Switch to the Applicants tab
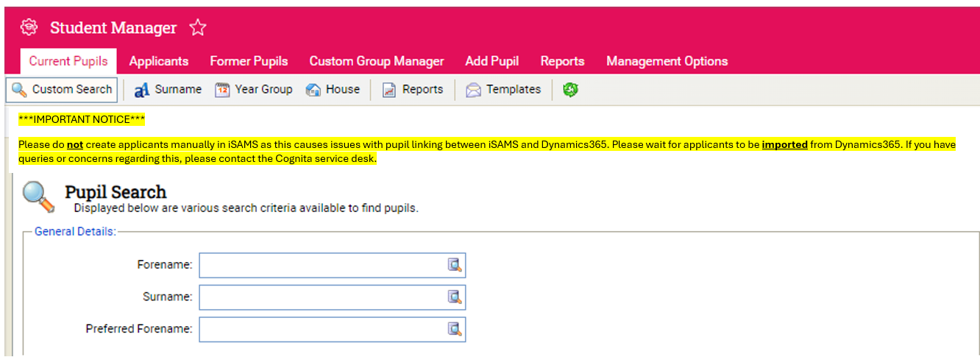Image resolution: width=980 pixels, height=357 pixels. (x=159, y=61)
